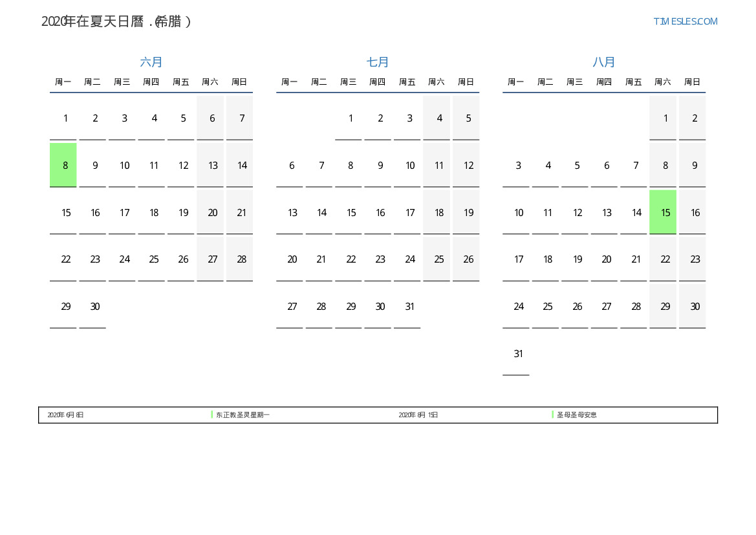Select June 27 shaded Saturday cell

coord(210,259)
